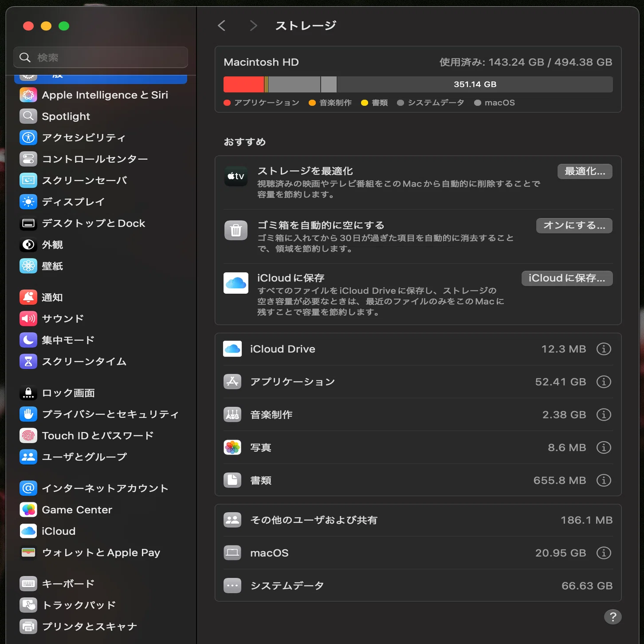Viewport: 644px width, 644px height.
Task: Open Spotlight settings icon in sidebar
Action: [x=28, y=116]
